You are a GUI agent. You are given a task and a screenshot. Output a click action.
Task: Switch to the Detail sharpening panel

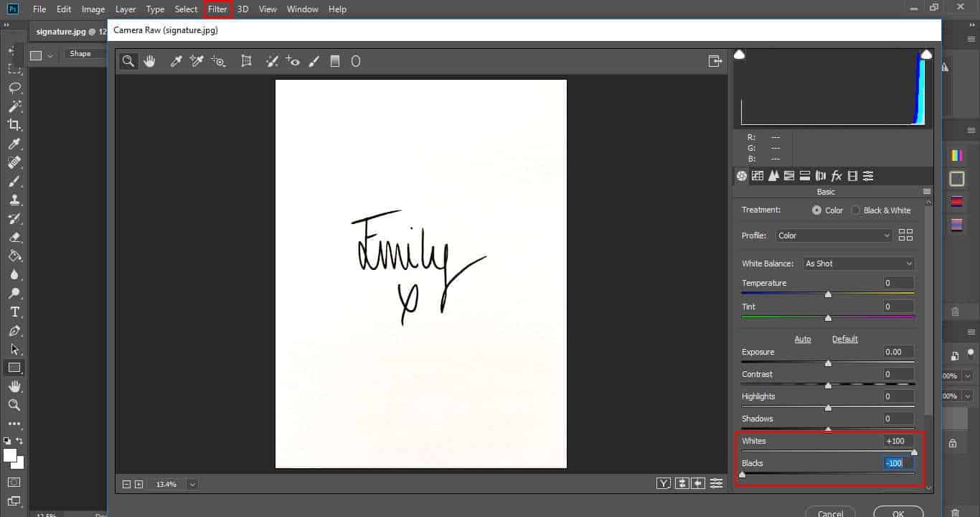[x=773, y=176]
